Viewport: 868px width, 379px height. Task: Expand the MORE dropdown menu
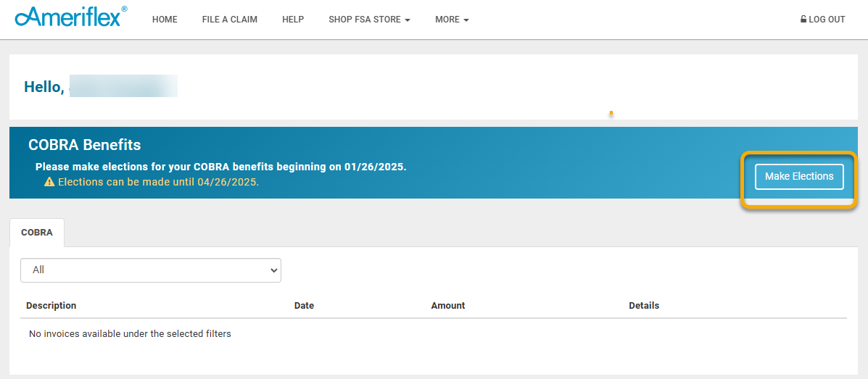452,20
